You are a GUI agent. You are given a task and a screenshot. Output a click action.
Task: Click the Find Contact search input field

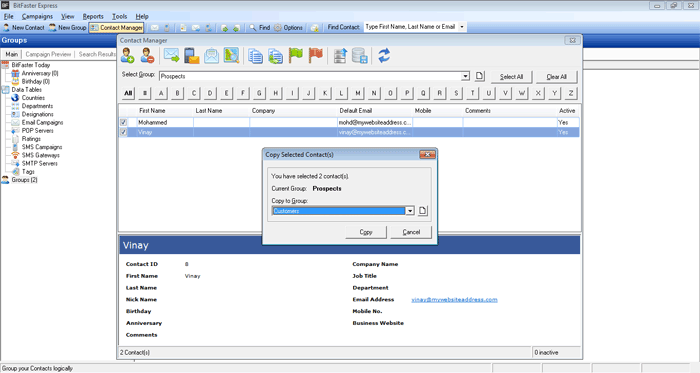411,27
